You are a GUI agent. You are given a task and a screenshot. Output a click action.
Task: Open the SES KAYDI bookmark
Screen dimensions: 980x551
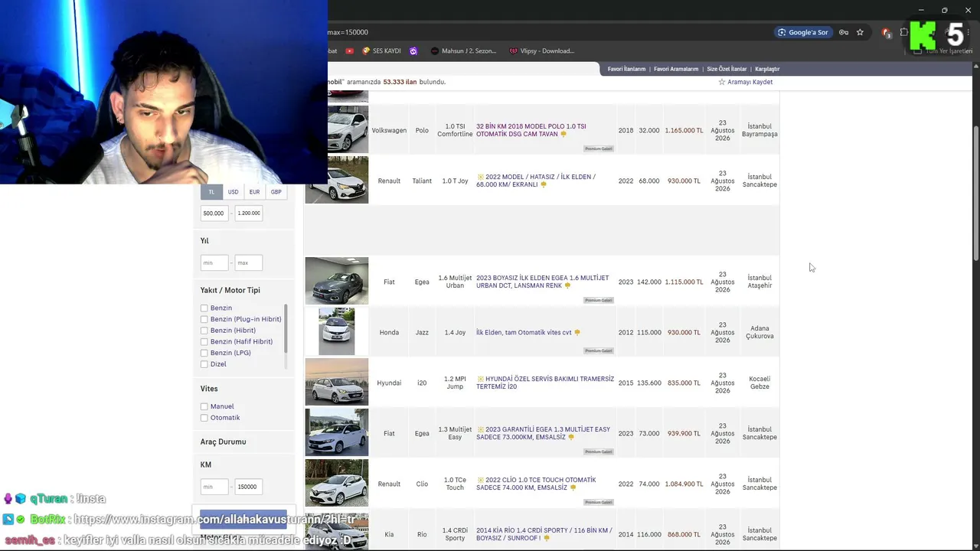(x=382, y=51)
